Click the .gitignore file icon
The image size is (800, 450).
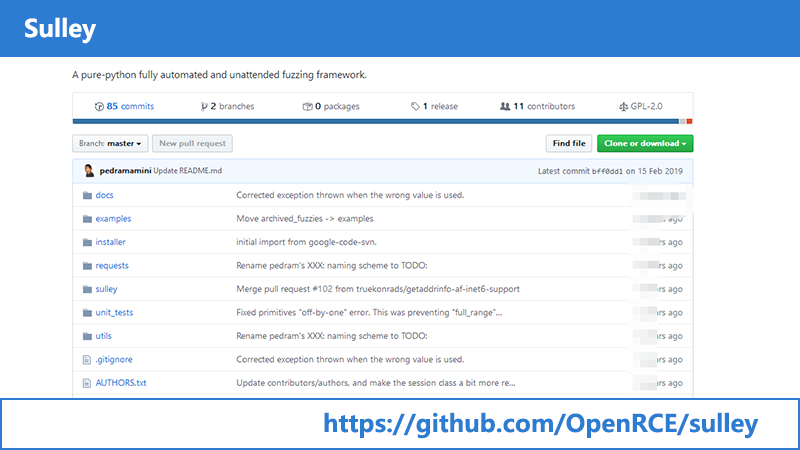(87, 360)
